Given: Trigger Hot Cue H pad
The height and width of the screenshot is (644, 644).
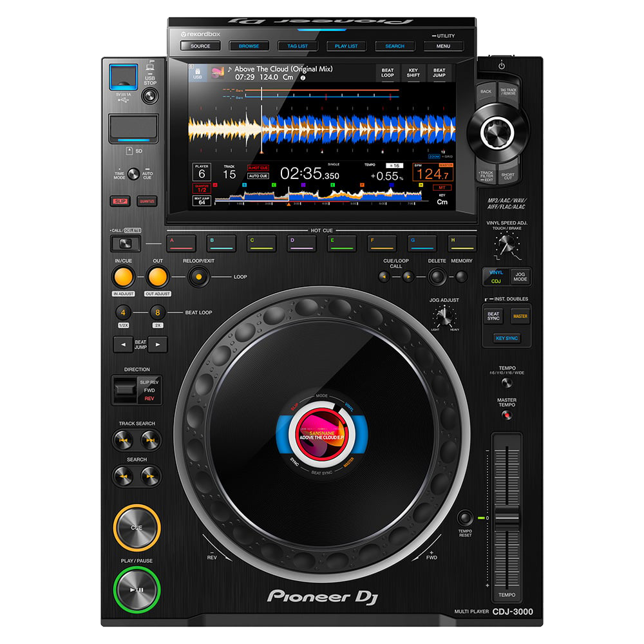Looking at the screenshot, I should pos(462,243).
